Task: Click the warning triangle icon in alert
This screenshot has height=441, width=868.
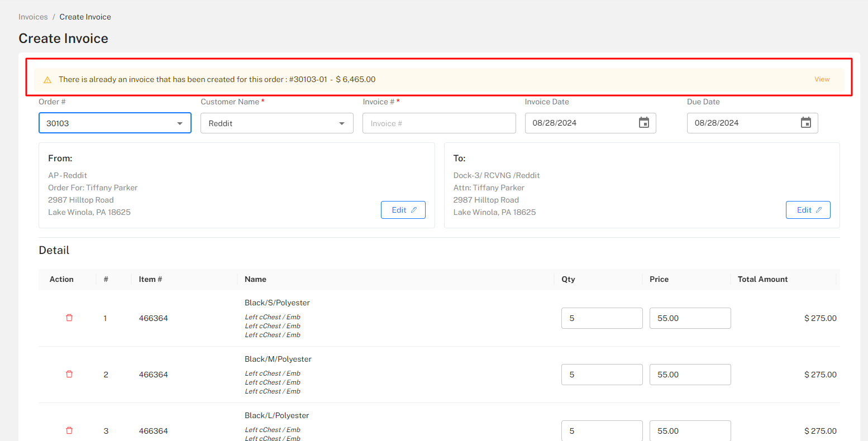Action: pyautogui.click(x=47, y=80)
